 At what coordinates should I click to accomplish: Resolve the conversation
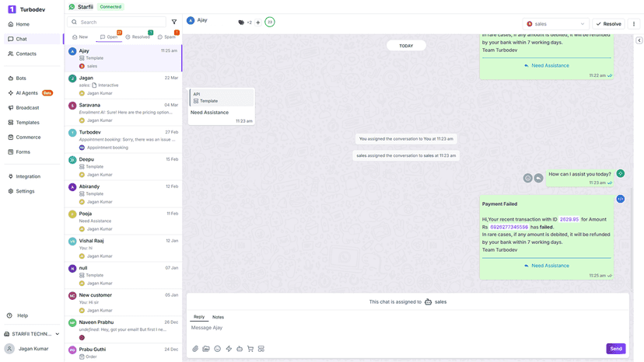click(609, 24)
